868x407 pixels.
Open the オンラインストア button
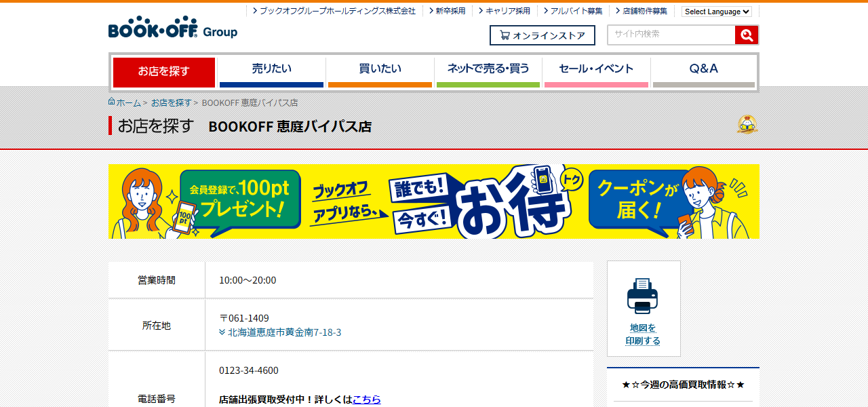[542, 35]
